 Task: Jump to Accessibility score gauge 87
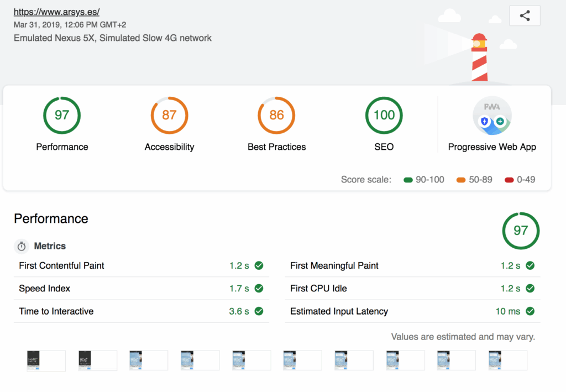click(169, 115)
